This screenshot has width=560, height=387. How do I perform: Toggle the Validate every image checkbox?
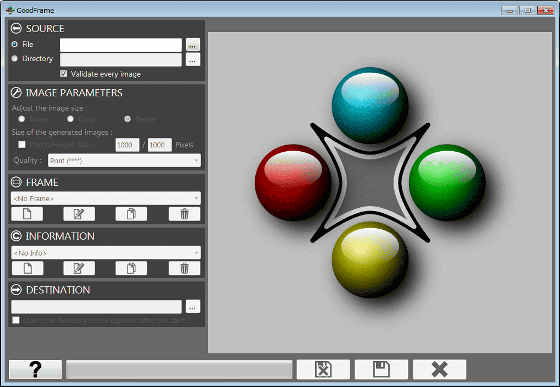64,74
